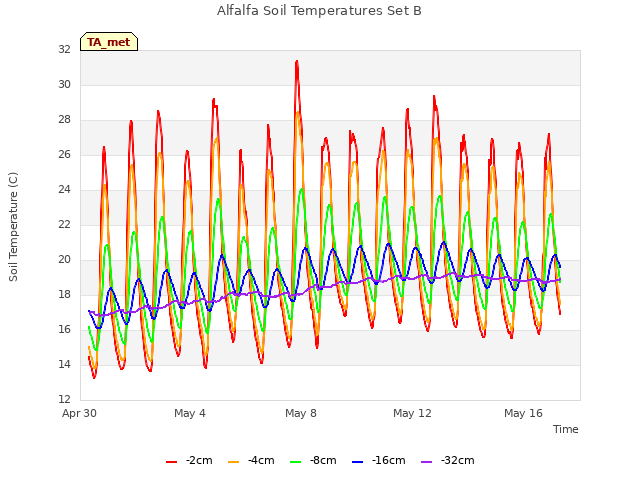Viewport: 640px width, 480px height.
Task: Click the 24 y-axis tick label
Action: click(x=64, y=190)
